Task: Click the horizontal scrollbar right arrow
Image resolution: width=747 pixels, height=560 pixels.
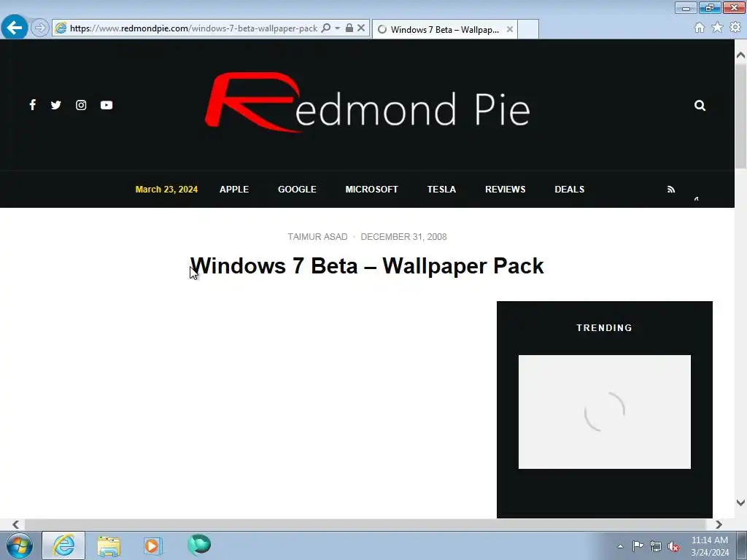Action: tap(719, 524)
